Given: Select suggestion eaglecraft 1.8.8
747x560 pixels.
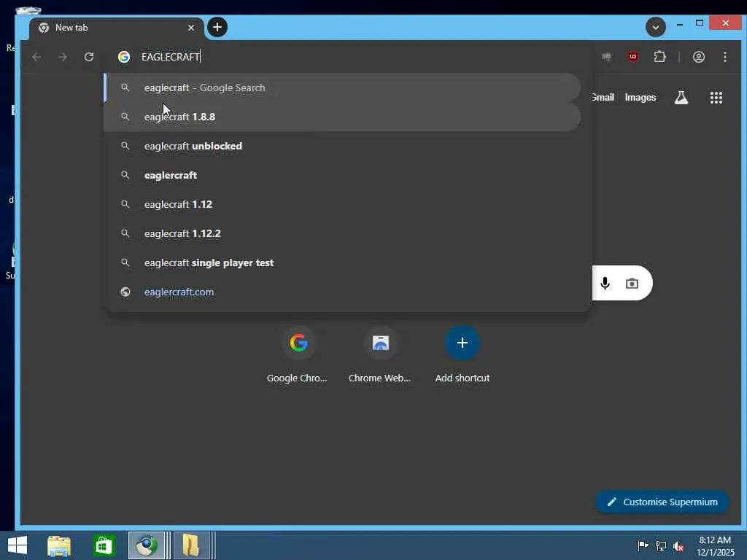Looking at the screenshot, I should coord(342,117).
